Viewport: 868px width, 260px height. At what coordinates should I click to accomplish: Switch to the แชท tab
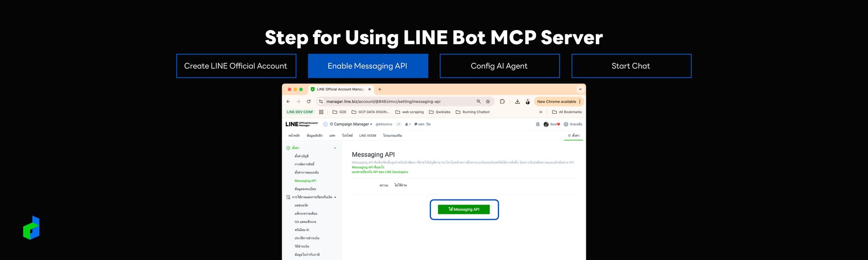coord(332,135)
